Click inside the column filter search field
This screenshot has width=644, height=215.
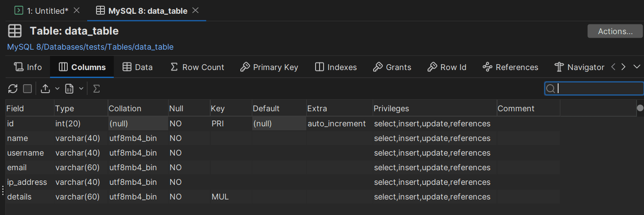(598, 89)
